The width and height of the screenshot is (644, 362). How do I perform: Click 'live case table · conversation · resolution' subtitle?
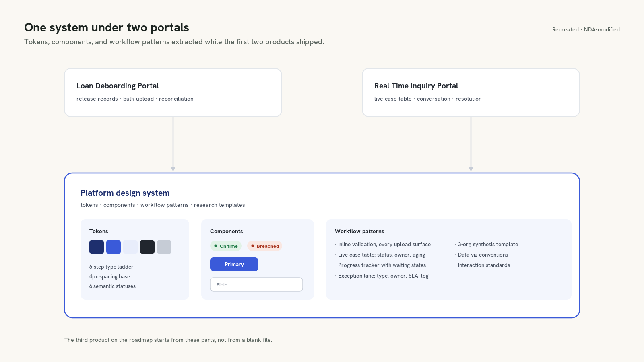(x=428, y=99)
